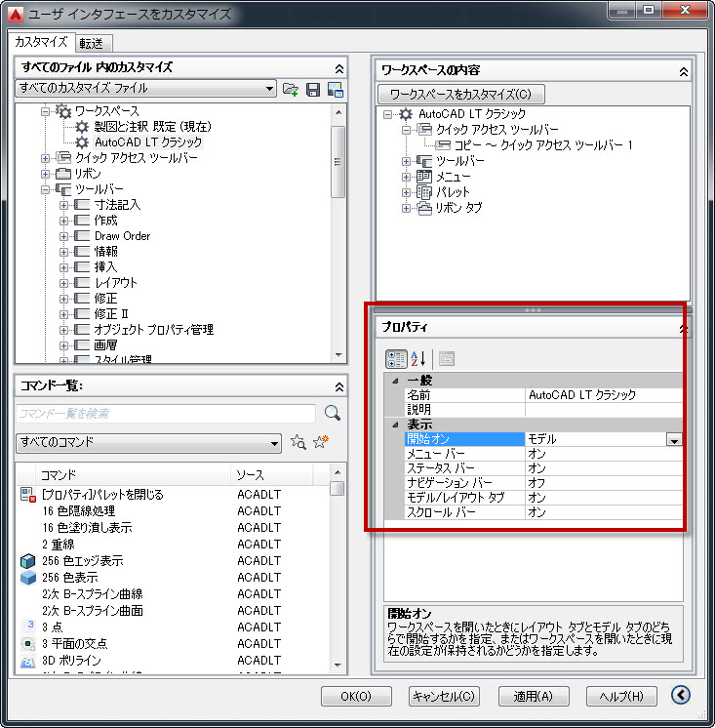Collapse the 表示 property category
Viewport: 715px width, 728px height.
point(395,425)
